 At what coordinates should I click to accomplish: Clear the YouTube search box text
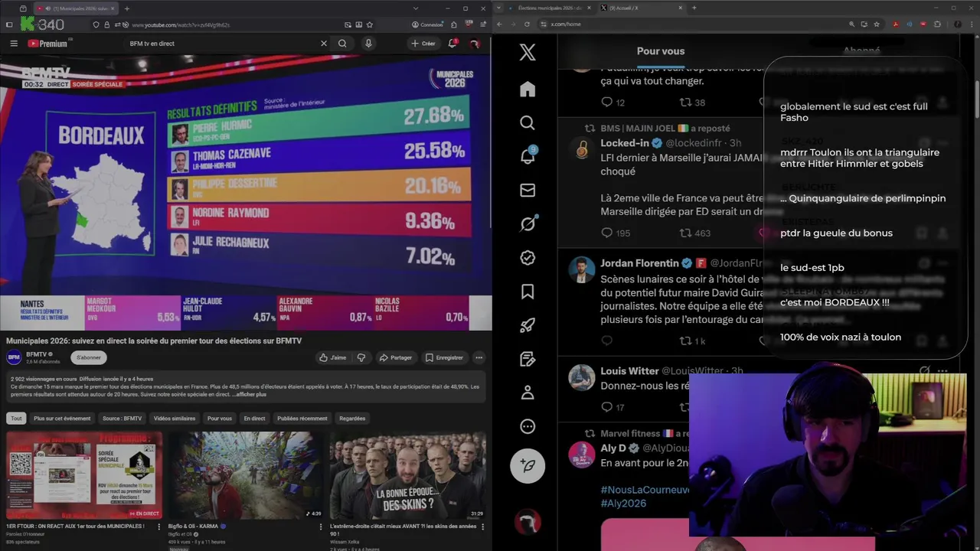pyautogui.click(x=323, y=44)
